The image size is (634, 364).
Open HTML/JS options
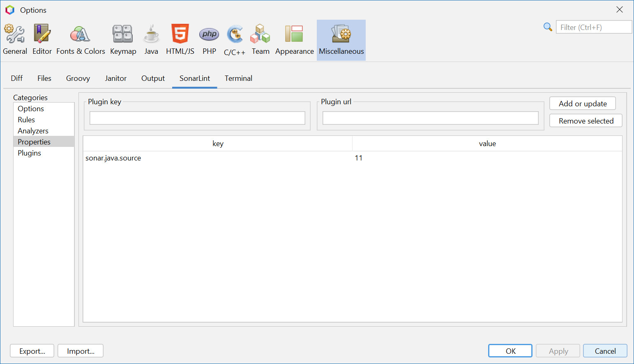coord(180,40)
